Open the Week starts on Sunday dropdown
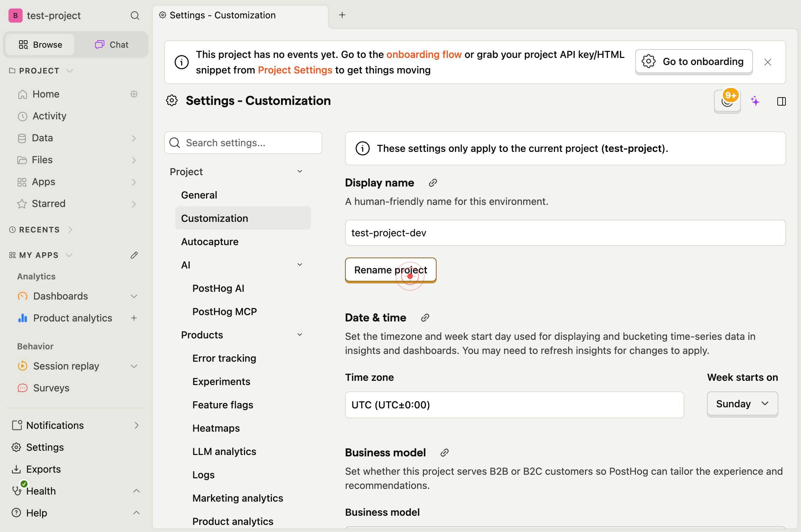Viewport: 801px width, 532px height. (742, 404)
